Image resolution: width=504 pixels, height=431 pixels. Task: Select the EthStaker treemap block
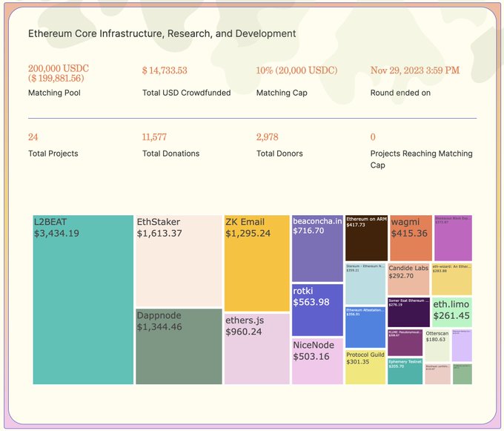tap(179, 261)
